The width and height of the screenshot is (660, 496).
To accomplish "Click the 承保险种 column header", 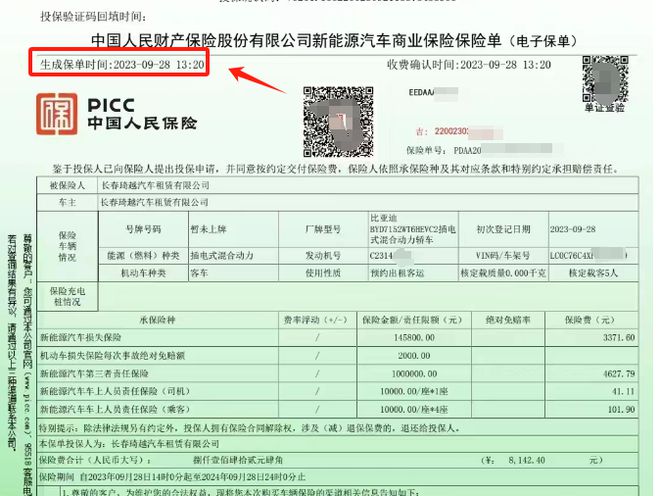I will (x=157, y=320).
